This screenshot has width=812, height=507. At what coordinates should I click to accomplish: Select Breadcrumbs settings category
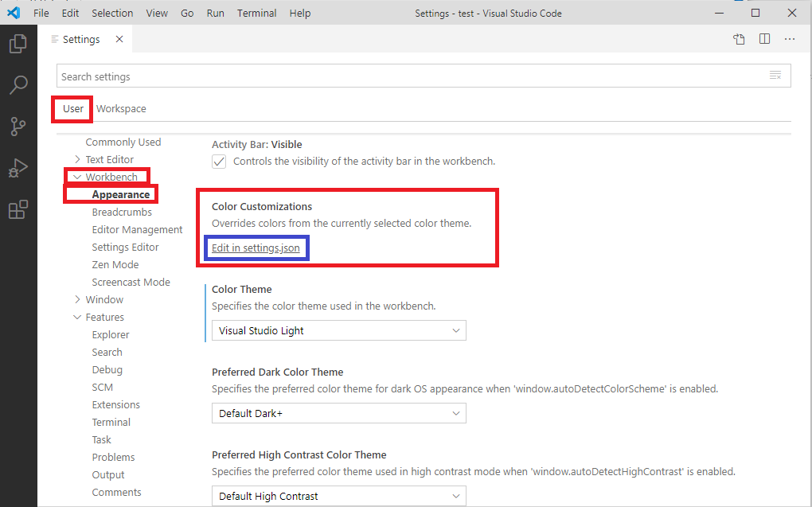122,213
